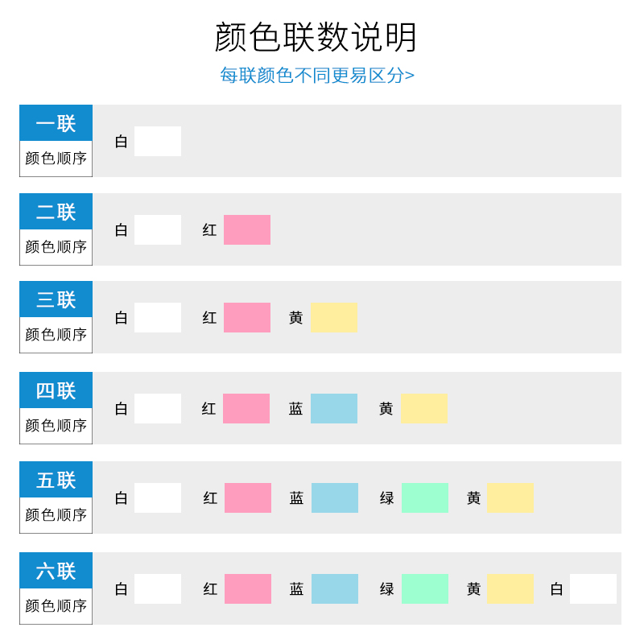Choose the blue 四联 header tab
This screenshot has width=644, height=644.
(x=56, y=390)
